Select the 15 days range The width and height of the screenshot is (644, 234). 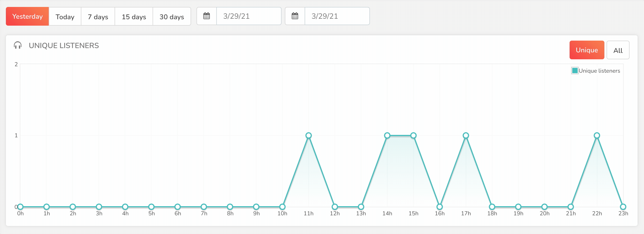[x=134, y=17]
